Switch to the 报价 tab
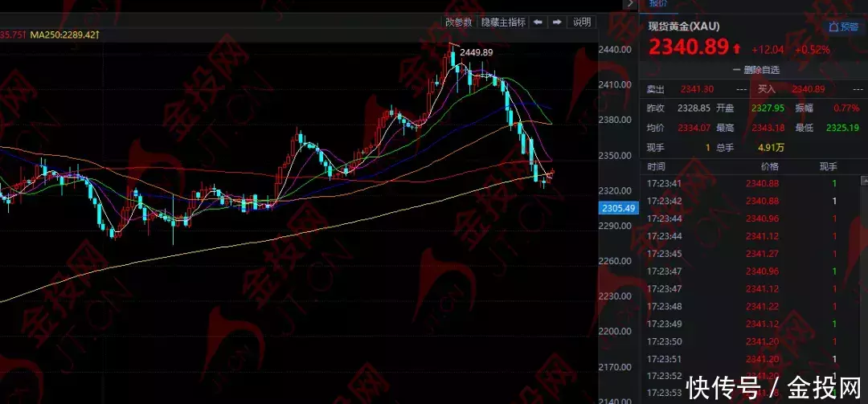868x404 pixels. 658,4
